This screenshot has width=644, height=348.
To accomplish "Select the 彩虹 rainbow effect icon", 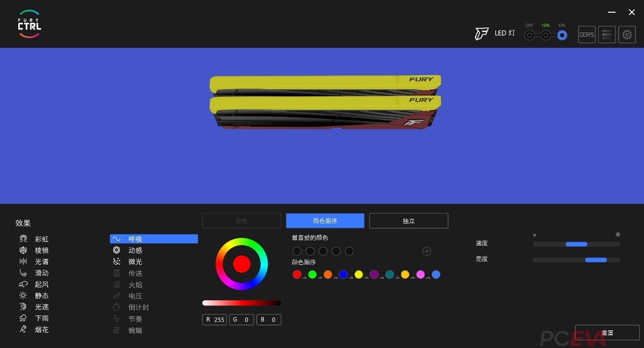I will pos(23,239).
